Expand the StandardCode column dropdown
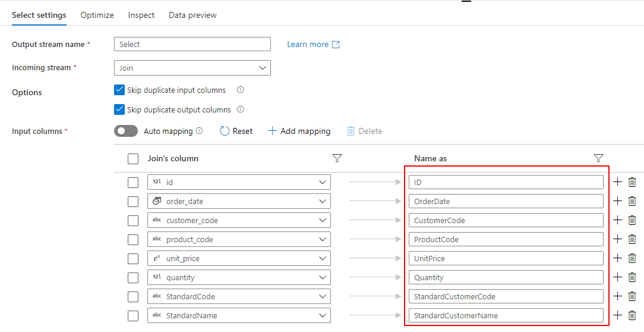This screenshot has width=644, height=332. pos(323,296)
